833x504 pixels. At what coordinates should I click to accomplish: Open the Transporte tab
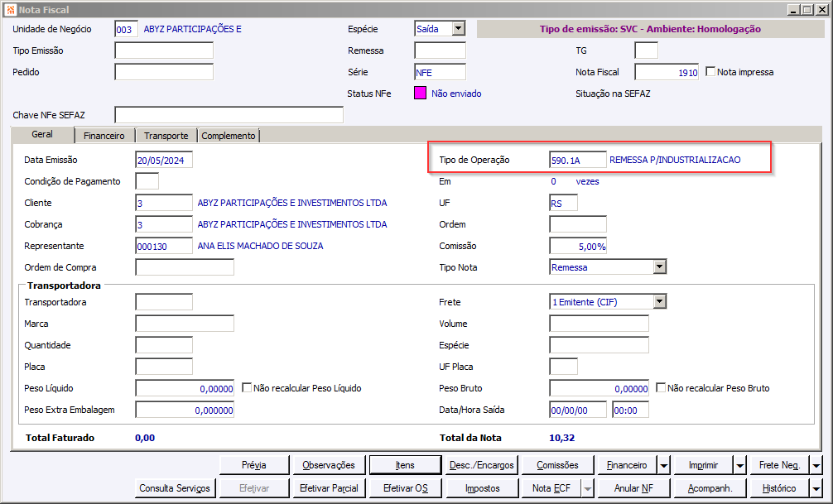[x=166, y=136]
